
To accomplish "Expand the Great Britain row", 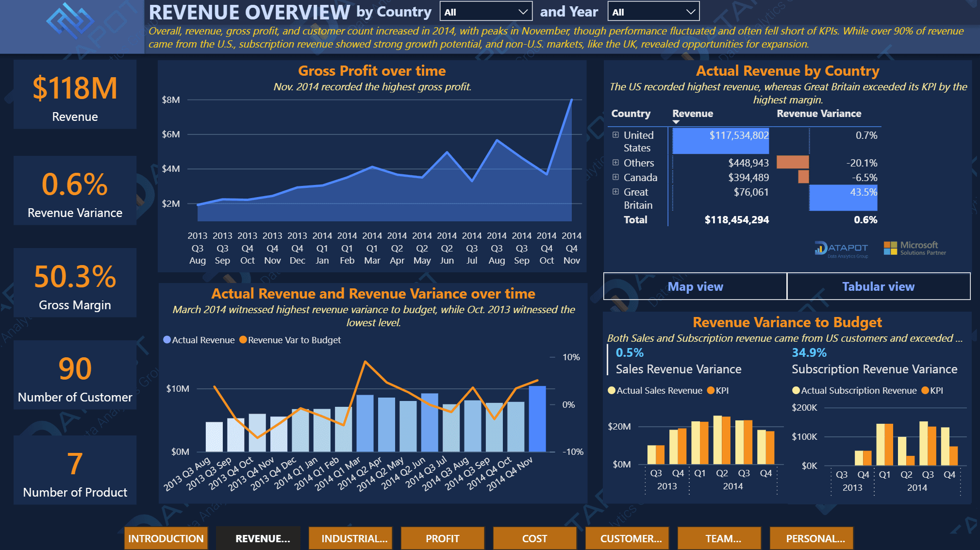I will (x=615, y=192).
